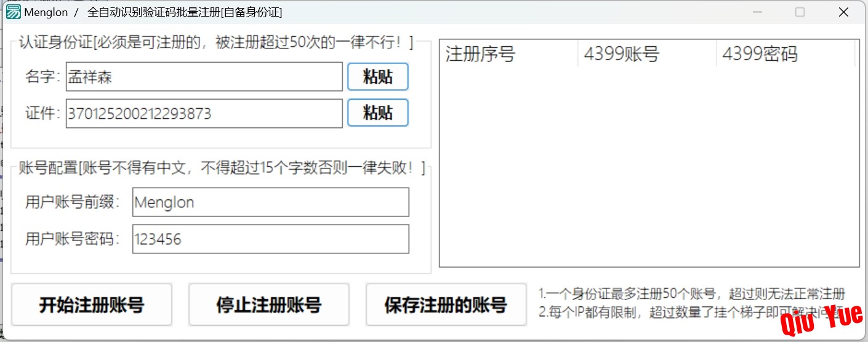This screenshot has width=868, height=342.
Task: Click the 账号配置 group title text
Action: 222,169
